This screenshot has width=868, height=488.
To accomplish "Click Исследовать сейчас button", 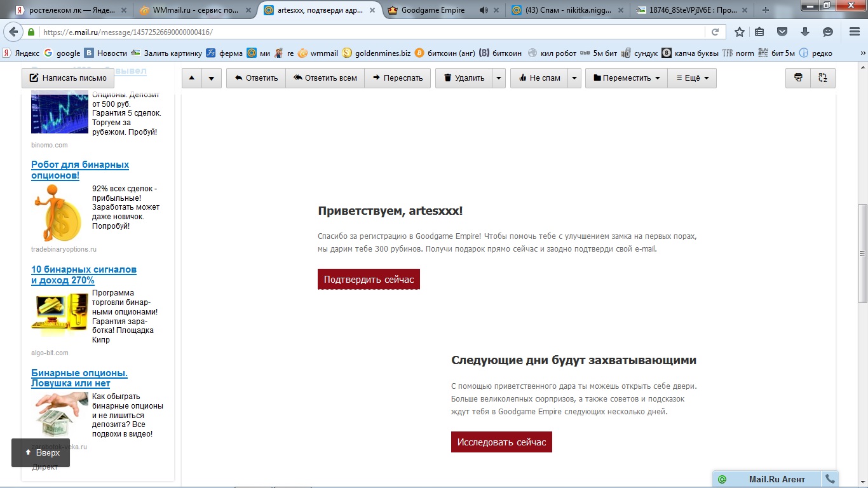I will pos(501,442).
